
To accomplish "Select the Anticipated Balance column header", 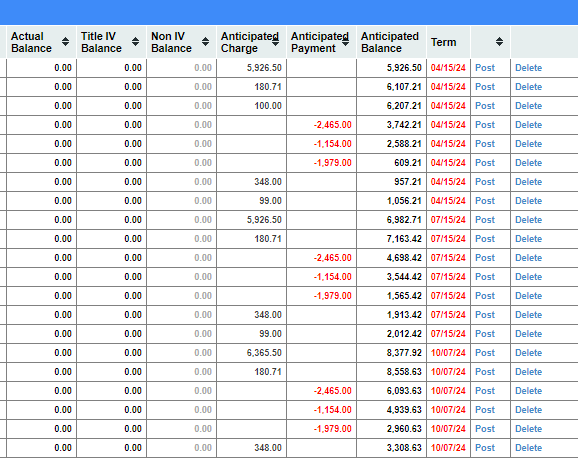I will 390,42.
